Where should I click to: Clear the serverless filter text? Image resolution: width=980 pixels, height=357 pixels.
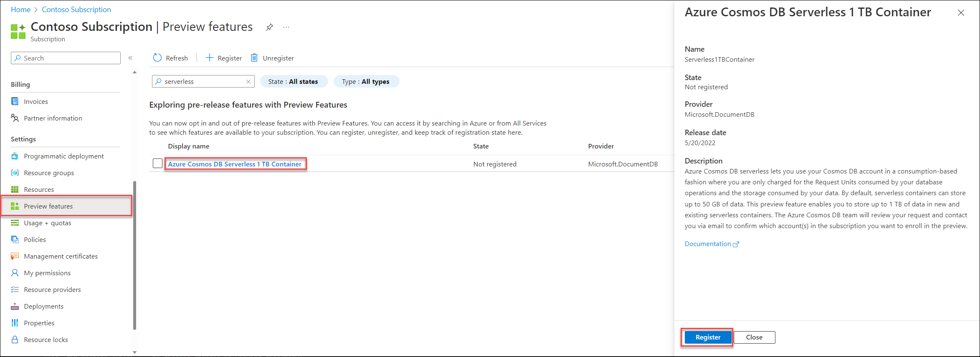tap(248, 82)
